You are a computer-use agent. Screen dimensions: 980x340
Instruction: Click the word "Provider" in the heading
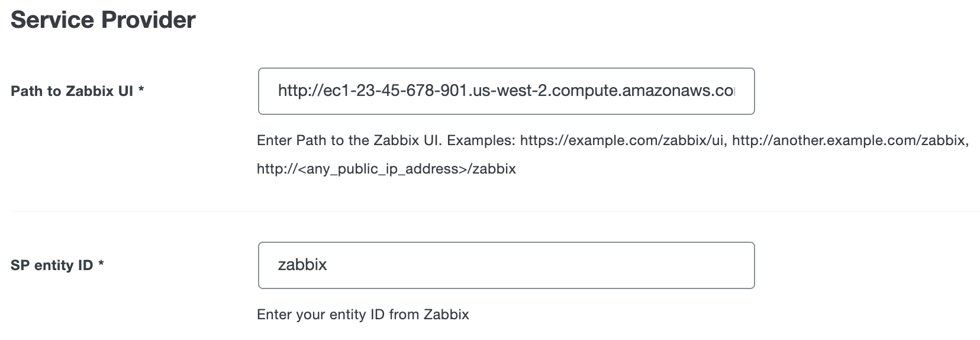(x=149, y=20)
